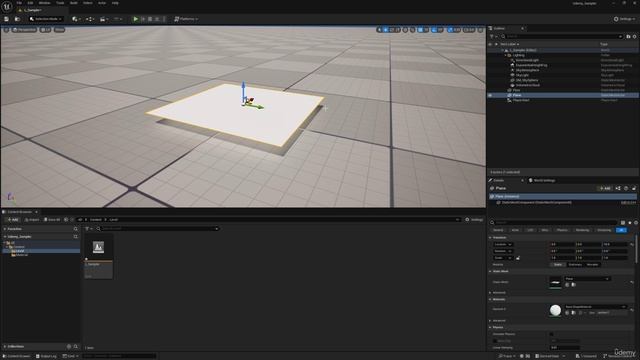Image resolution: width=640 pixels, height=360 pixels.
Task: Collapse the Favorites section in Content Browser
Action: coord(4,229)
